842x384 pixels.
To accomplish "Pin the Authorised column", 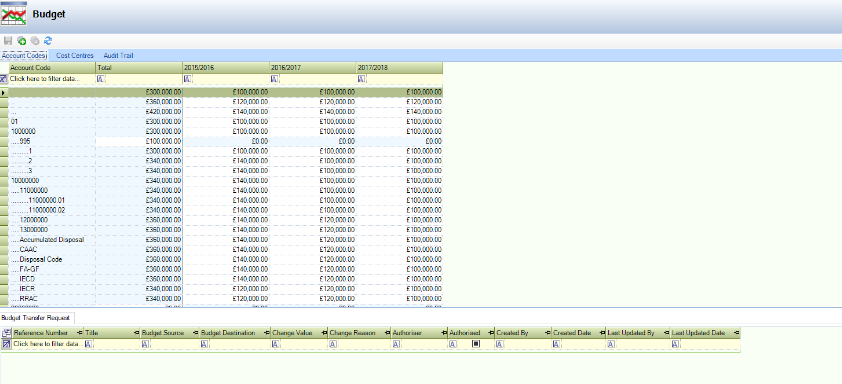I will [x=491, y=333].
